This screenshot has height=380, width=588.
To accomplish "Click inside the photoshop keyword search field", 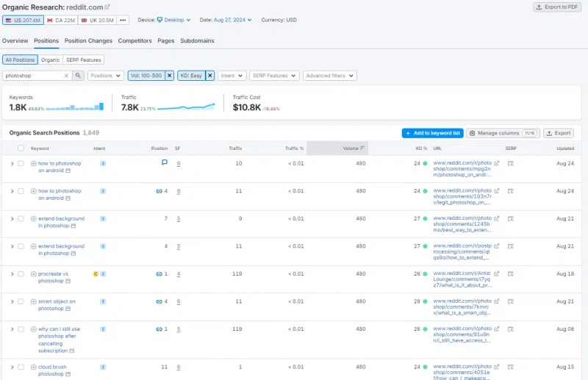I will [34, 76].
